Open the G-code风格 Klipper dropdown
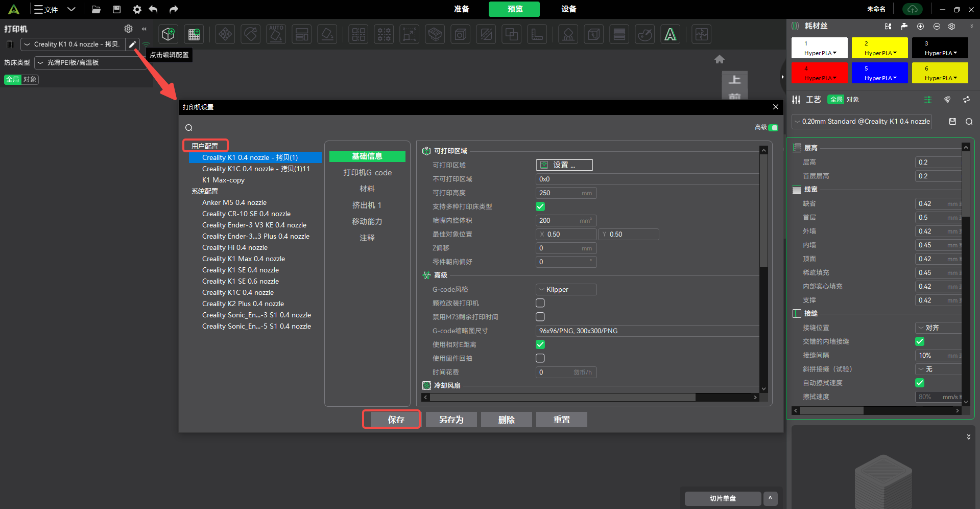 [x=566, y=289]
